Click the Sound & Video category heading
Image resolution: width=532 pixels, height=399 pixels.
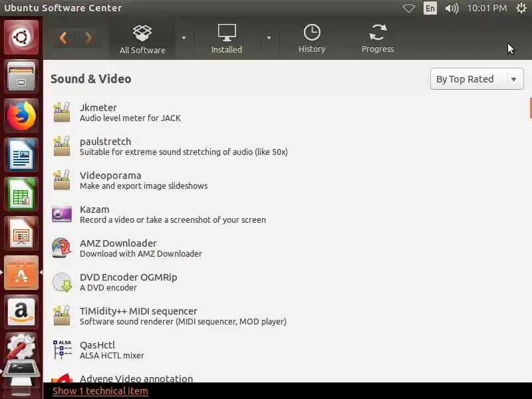[x=91, y=78]
